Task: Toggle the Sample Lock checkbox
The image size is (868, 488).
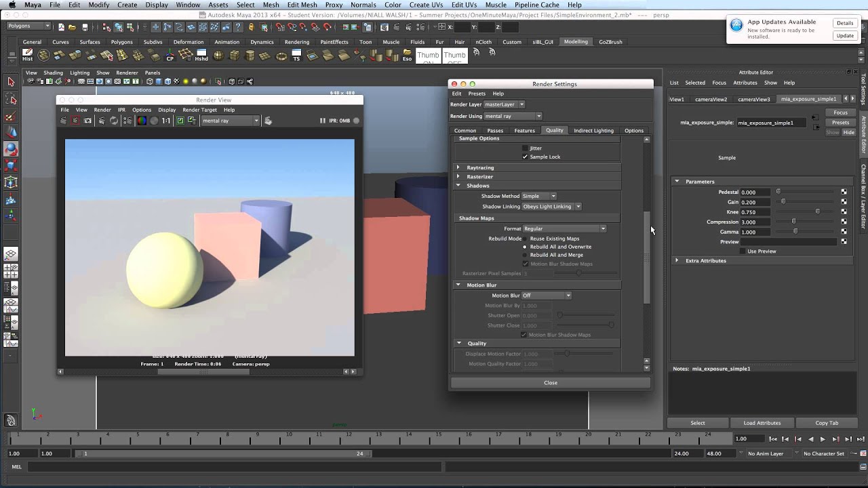Action: tap(525, 157)
